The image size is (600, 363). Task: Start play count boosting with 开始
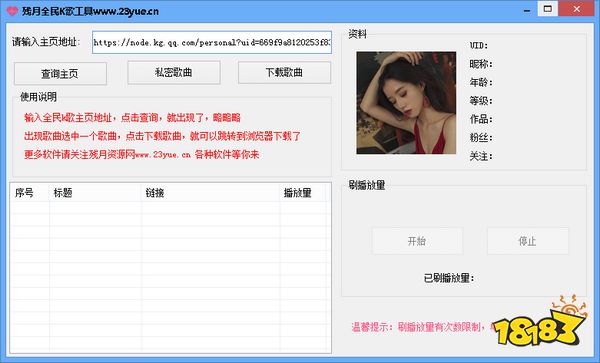(417, 241)
